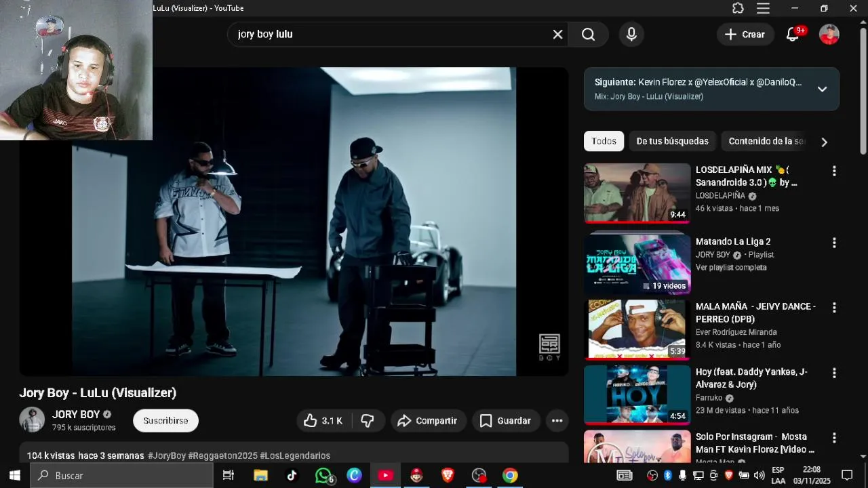Open the clock showing 22:08
Image resolution: width=868 pixels, height=488 pixels.
[x=812, y=476]
